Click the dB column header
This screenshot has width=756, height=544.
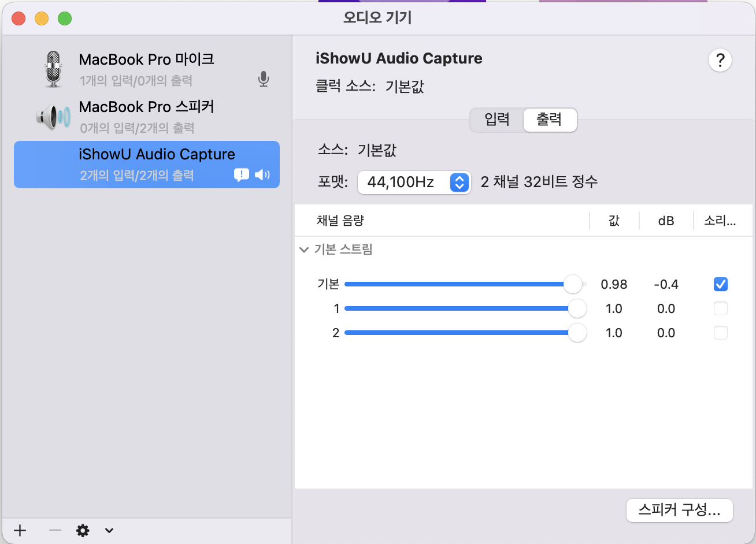pos(666,221)
